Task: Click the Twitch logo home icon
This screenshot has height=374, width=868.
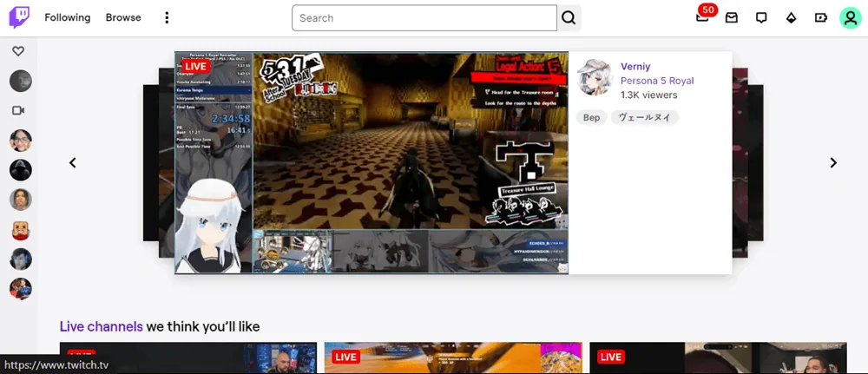Action: click(x=19, y=17)
